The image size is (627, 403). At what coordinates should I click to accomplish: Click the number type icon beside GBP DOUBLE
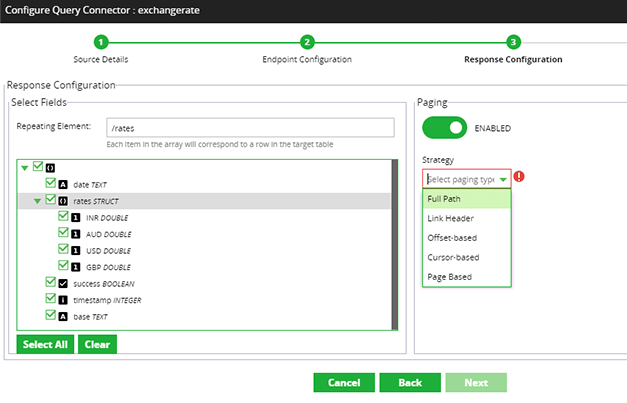(x=76, y=267)
